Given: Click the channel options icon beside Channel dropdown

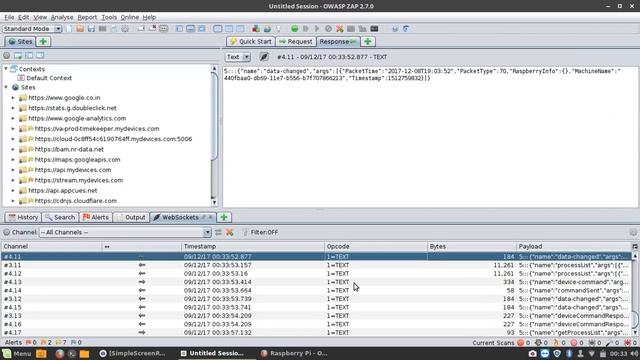Looking at the screenshot, I should point(218,232).
